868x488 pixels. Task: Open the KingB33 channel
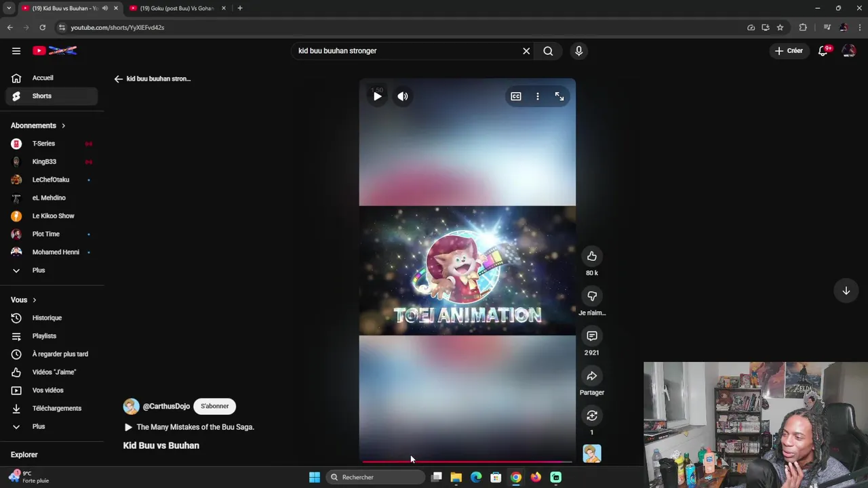pyautogui.click(x=52, y=162)
